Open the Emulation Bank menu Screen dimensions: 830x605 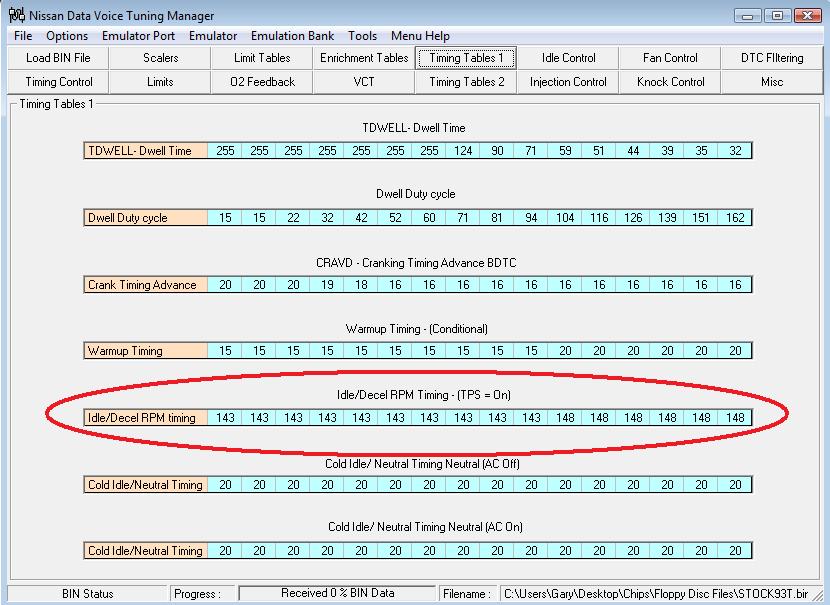pyautogui.click(x=292, y=36)
